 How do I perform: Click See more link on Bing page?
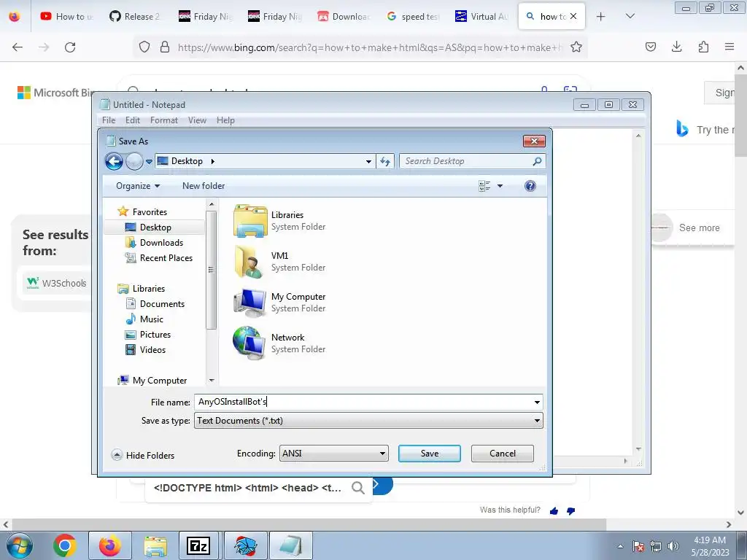click(x=699, y=227)
